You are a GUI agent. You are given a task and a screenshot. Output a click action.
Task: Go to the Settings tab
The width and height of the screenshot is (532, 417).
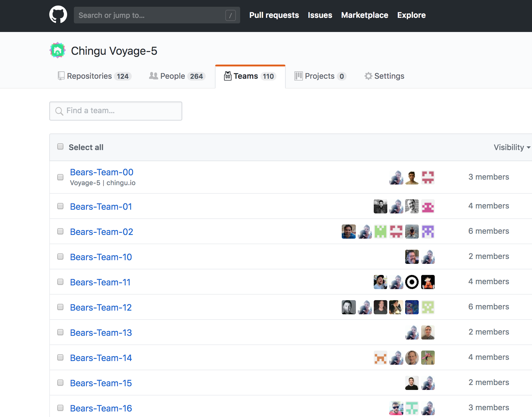384,76
